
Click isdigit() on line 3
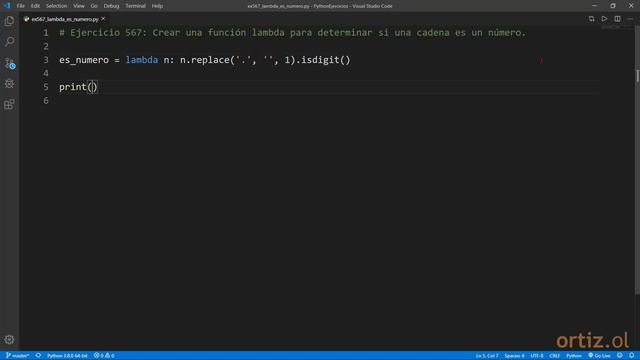tap(326, 60)
